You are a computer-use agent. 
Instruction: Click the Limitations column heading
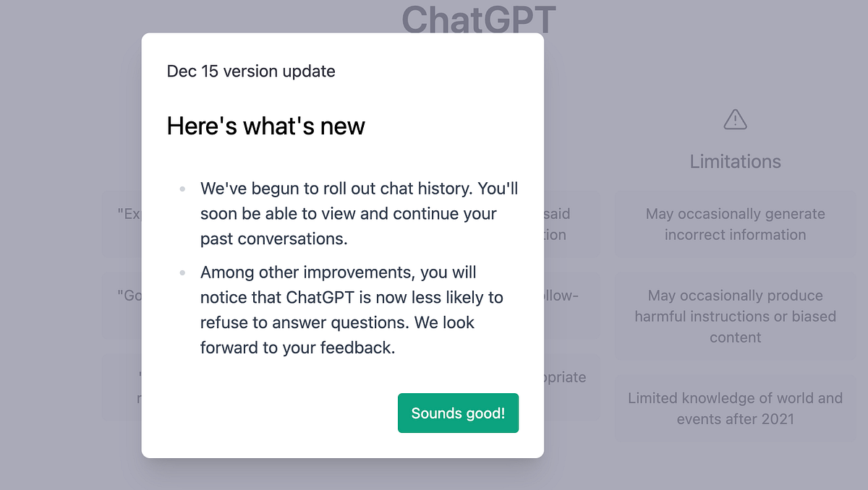735,161
